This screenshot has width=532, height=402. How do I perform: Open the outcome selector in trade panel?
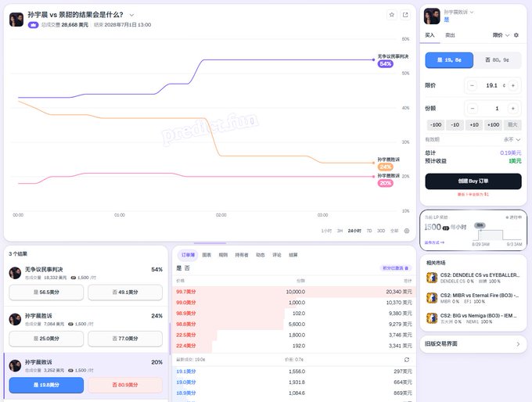pos(458,13)
